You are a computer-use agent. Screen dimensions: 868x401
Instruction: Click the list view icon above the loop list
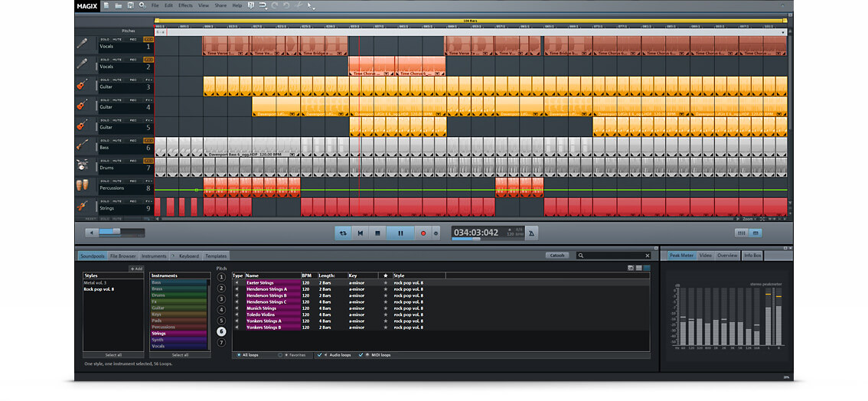pyautogui.click(x=638, y=268)
